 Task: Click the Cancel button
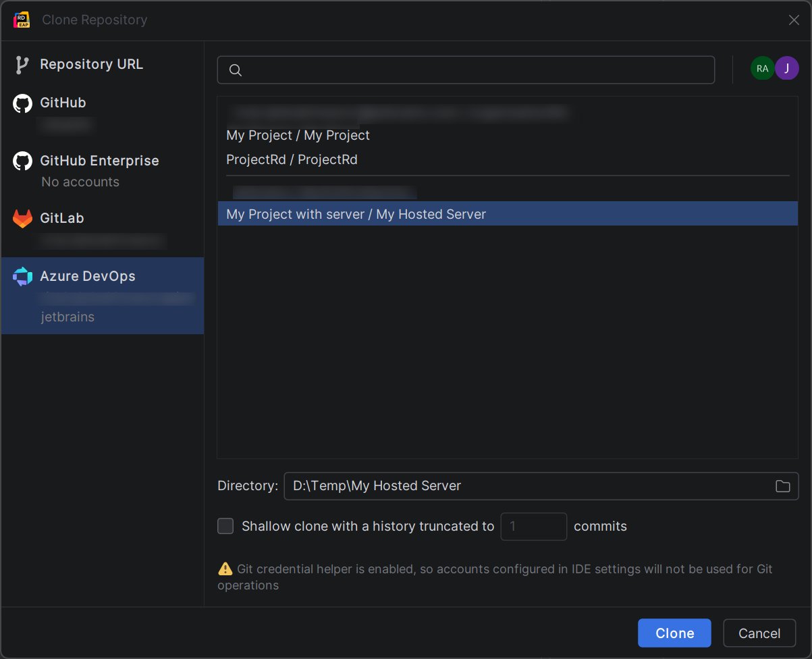759,633
